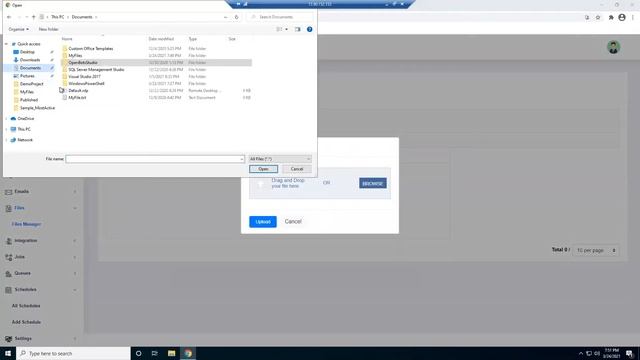This screenshot has height=360, width=640.
Task: Expand the OneDrive tree node arrow
Action: point(6,118)
